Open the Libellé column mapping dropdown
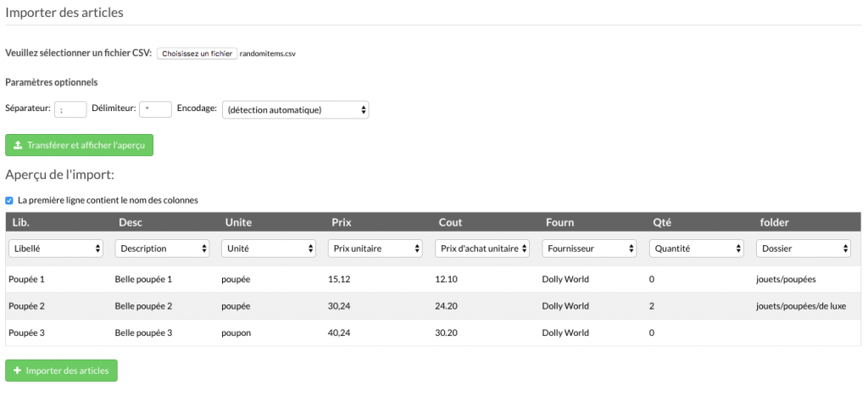 click(56, 248)
